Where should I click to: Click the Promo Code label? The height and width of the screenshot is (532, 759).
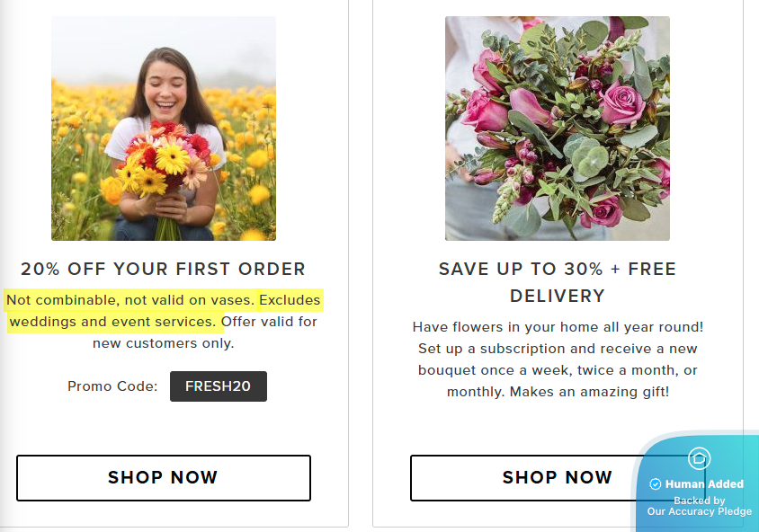pos(112,386)
